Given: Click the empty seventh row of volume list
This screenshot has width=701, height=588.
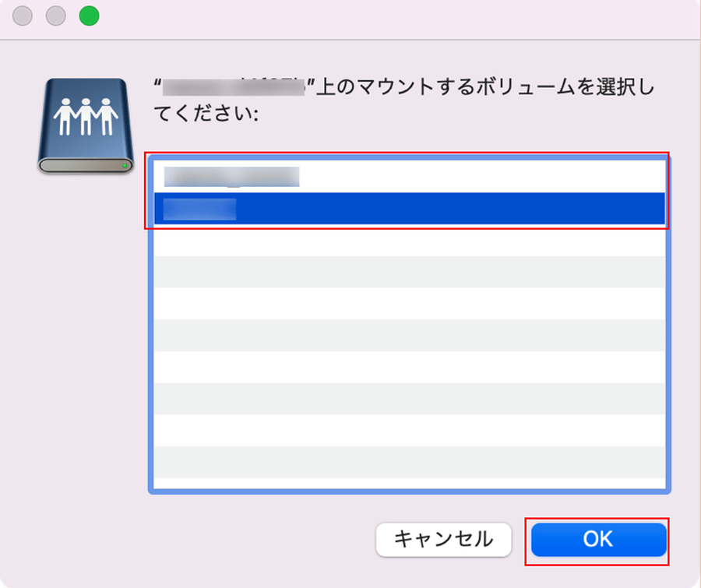Looking at the screenshot, I should pos(409,367).
